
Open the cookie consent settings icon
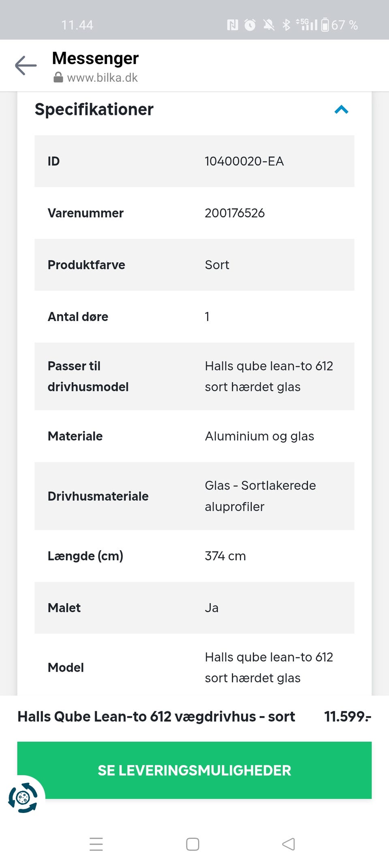click(x=23, y=798)
